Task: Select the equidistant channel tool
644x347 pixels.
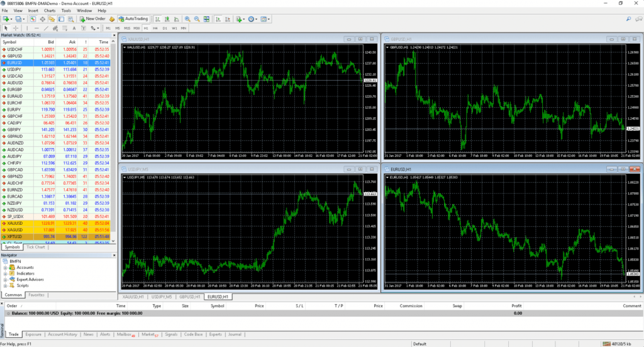Action: click(x=55, y=28)
